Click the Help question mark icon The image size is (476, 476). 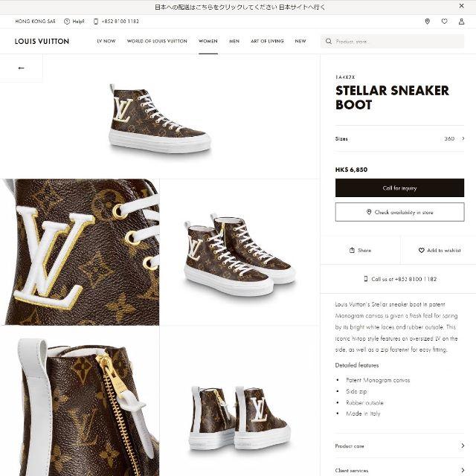(x=67, y=22)
